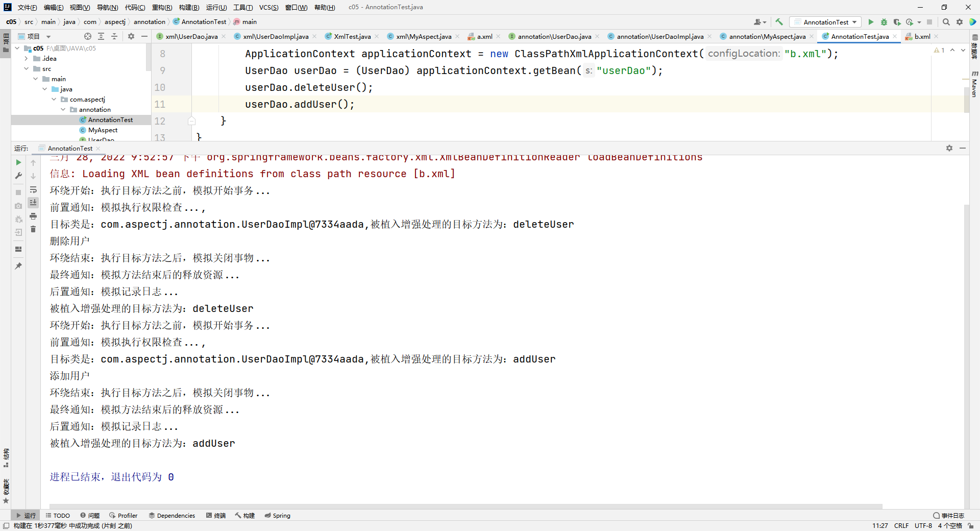Image resolution: width=980 pixels, height=531 pixels.
Task: Collapse the annotation package
Action: [63, 110]
